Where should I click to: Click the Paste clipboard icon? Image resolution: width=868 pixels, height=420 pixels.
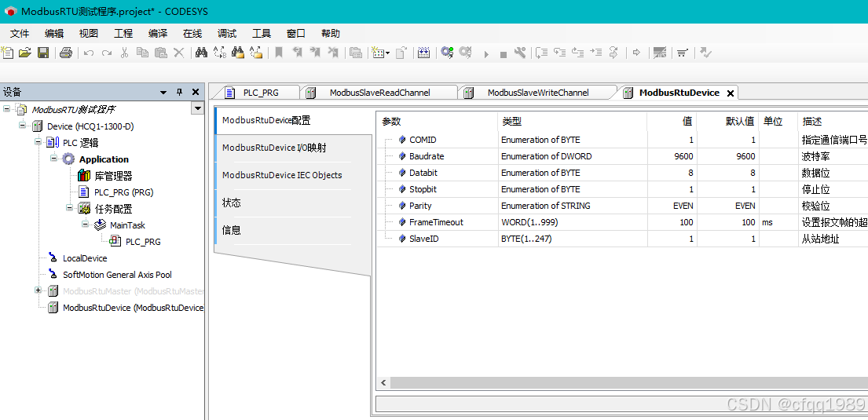tap(160, 53)
